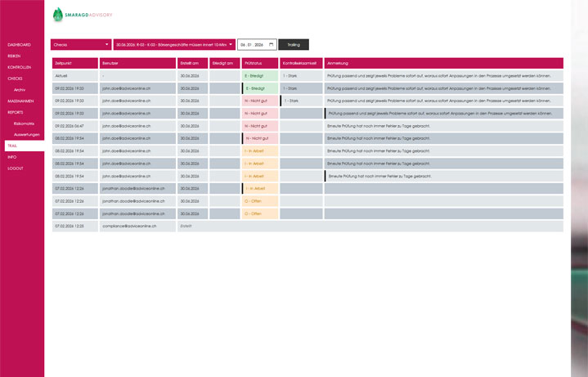Select Archiv under Checks

[x=20, y=89]
